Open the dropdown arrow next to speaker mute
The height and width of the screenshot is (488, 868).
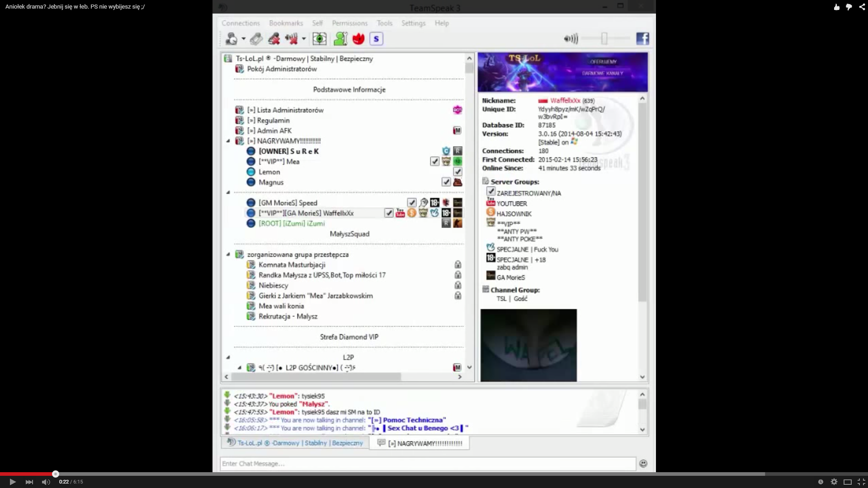coord(304,39)
